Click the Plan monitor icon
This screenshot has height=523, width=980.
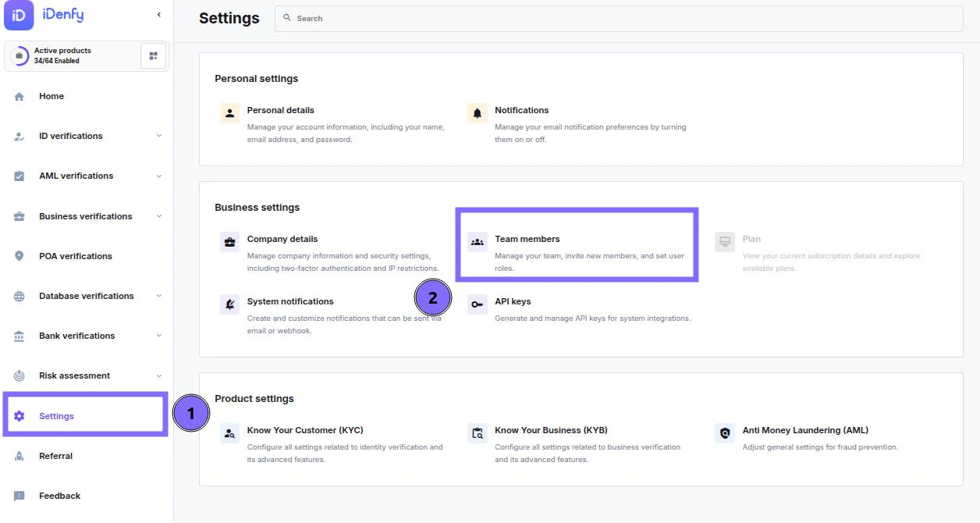(x=725, y=242)
